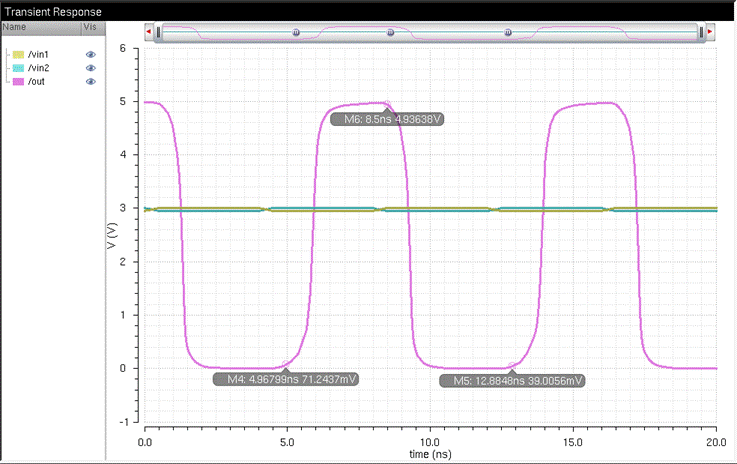Image resolution: width=737 pixels, height=464 pixels.
Task: Click the cyan /vin2 color swatch
Action: (18, 68)
